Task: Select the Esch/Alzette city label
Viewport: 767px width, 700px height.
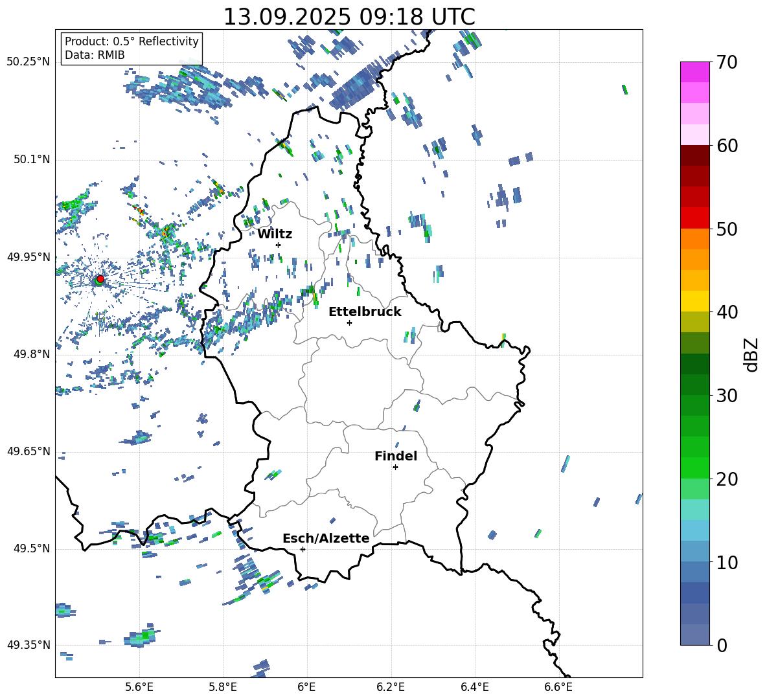Action: pos(326,538)
